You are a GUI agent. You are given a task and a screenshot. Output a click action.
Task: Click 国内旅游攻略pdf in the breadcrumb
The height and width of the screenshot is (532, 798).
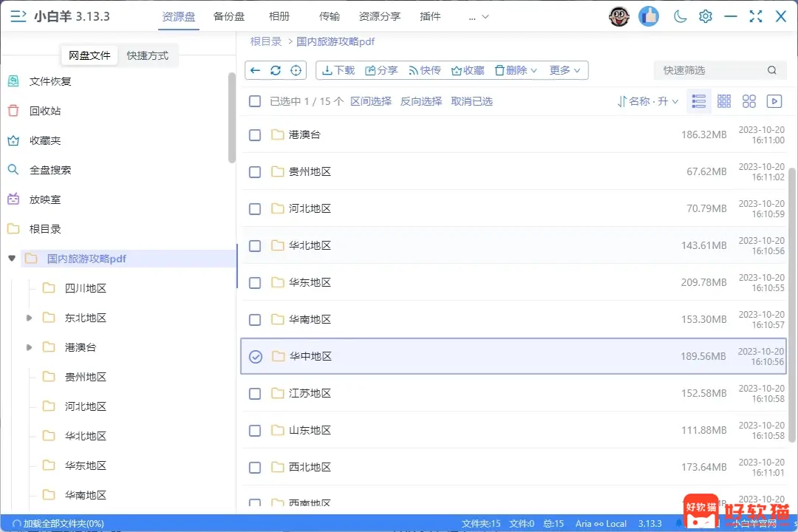coord(335,41)
